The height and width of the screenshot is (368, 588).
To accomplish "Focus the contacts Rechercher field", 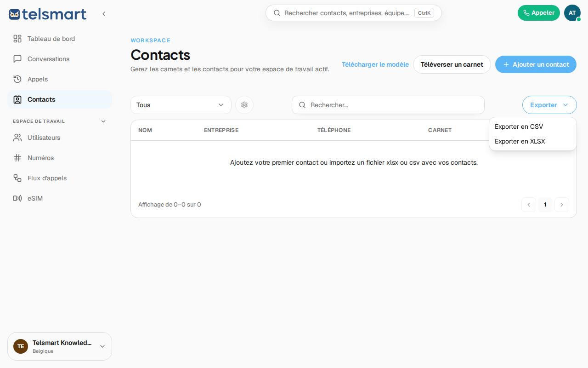I will tap(388, 105).
